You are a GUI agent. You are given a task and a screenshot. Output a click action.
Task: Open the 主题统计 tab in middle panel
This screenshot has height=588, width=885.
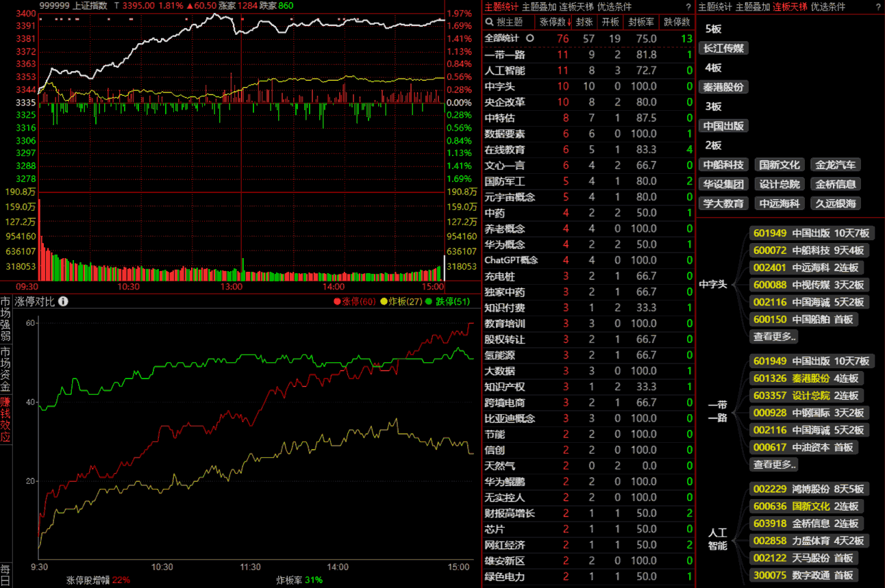coord(501,7)
